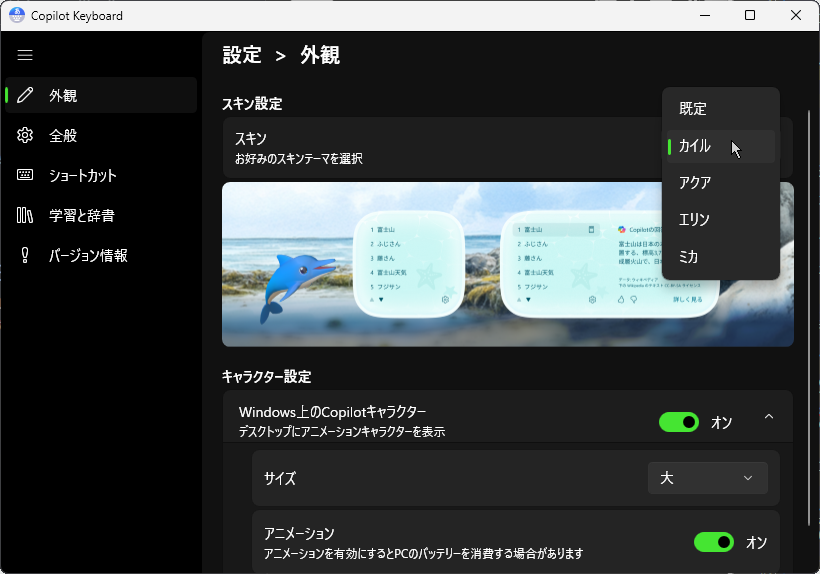The image size is (820, 574).
Task: Click the gear icon beside 全般
Action: (25, 135)
